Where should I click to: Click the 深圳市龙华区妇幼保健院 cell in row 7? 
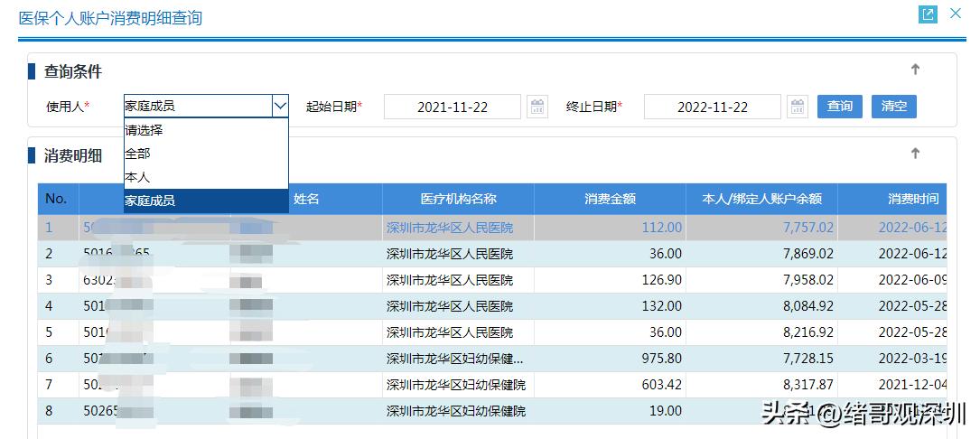point(456,385)
